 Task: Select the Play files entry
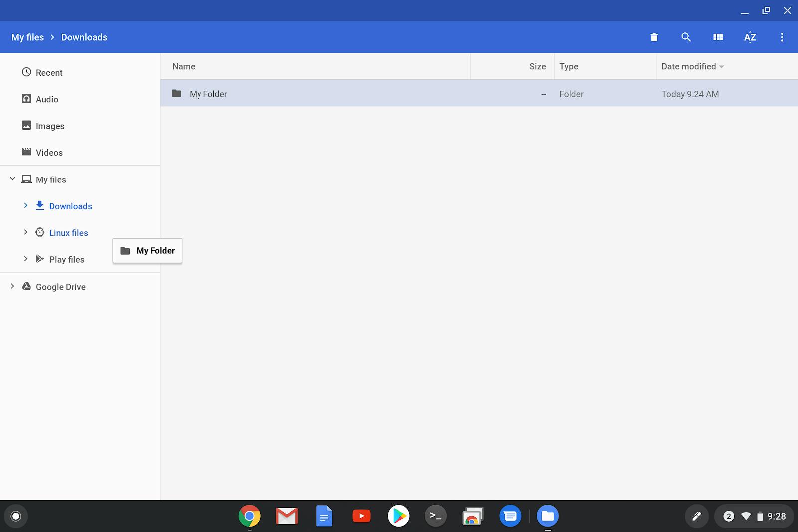(66, 259)
